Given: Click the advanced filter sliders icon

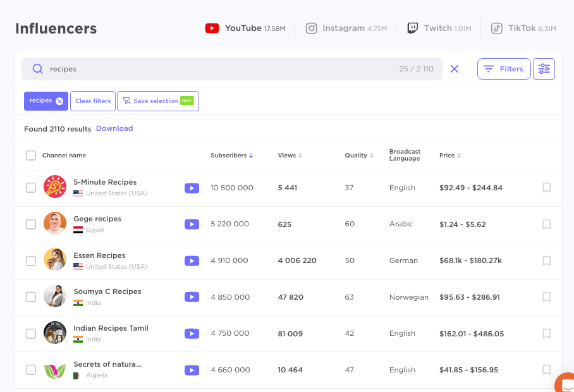Looking at the screenshot, I should pos(544,69).
